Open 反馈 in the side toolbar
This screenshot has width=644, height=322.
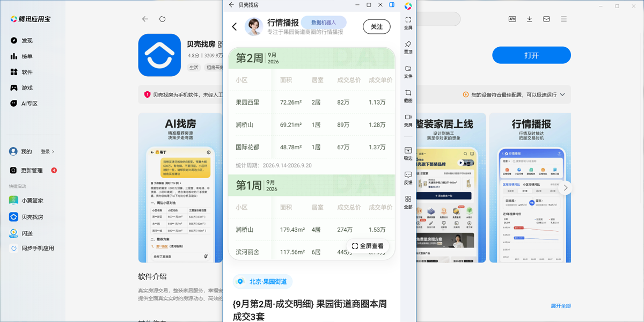(x=408, y=178)
